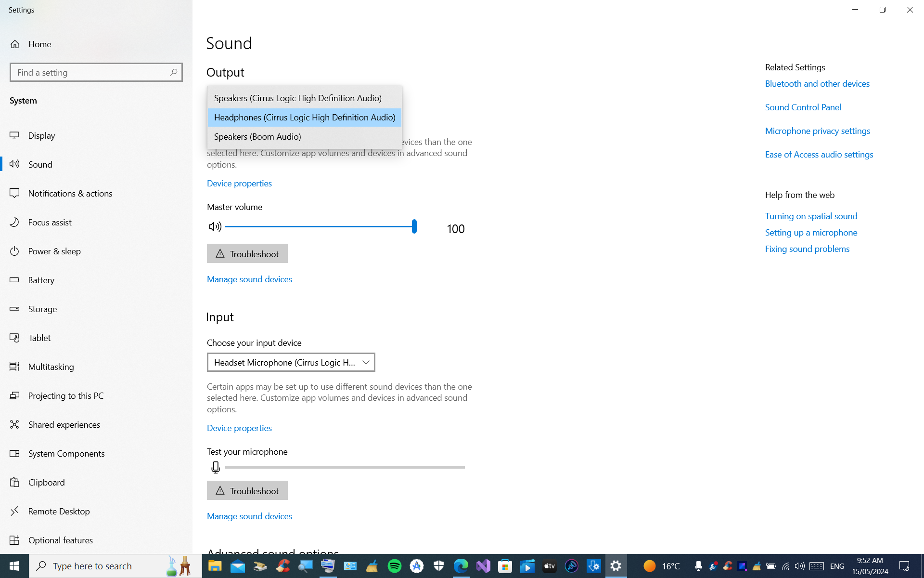The width and height of the screenshot is (924, 578).
Task: Click the output Troubleshoot button
Action: tap(247, 253)
